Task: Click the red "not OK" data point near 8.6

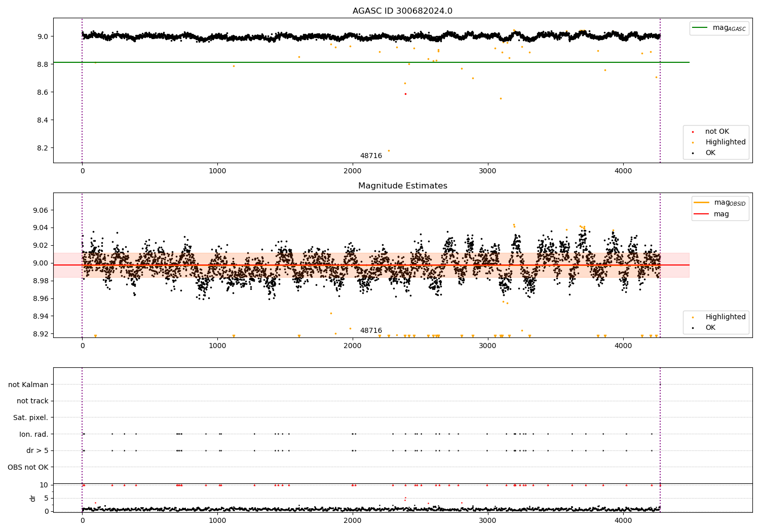Action: point(405,94)
